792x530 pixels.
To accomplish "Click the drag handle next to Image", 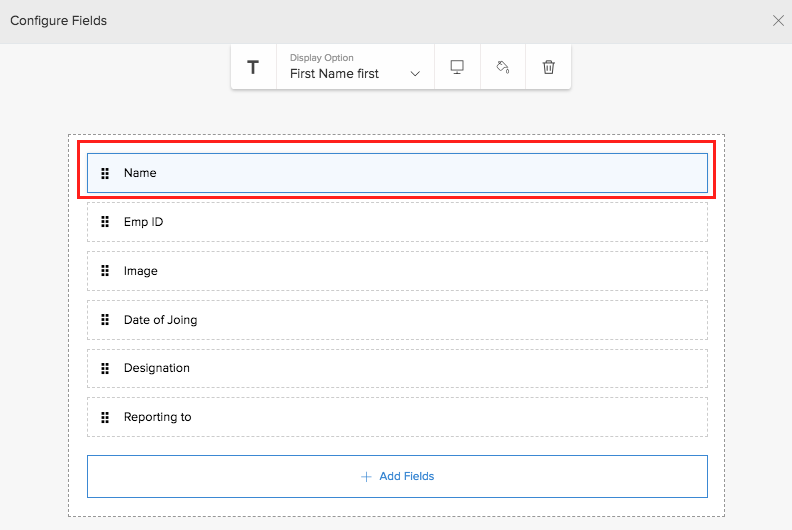I will click(105, 271).
